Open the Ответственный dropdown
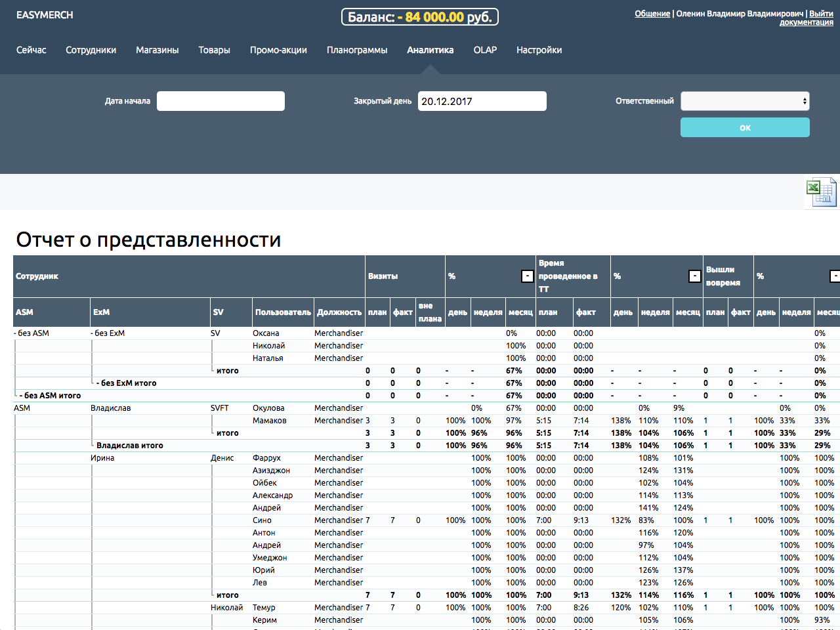The image size is (840, 630). (x=745, y=101)
